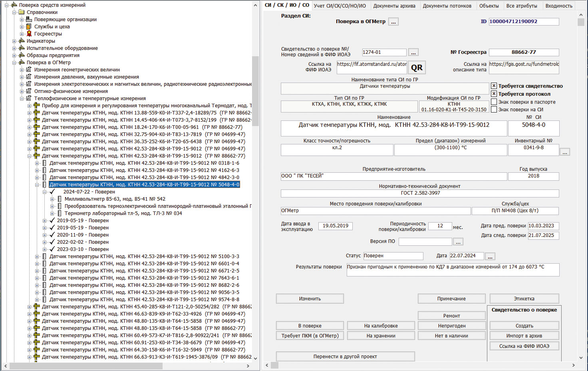
Task: Click icon of Термометр лабораторный тл-5 item
Action: (x=60, y=213)
